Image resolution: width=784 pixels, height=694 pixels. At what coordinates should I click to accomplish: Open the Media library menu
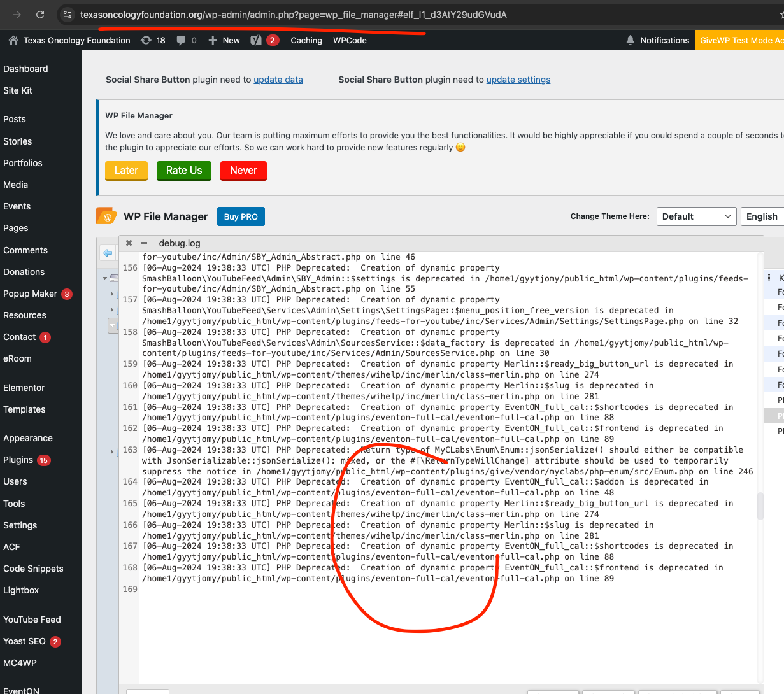[16, 185]
